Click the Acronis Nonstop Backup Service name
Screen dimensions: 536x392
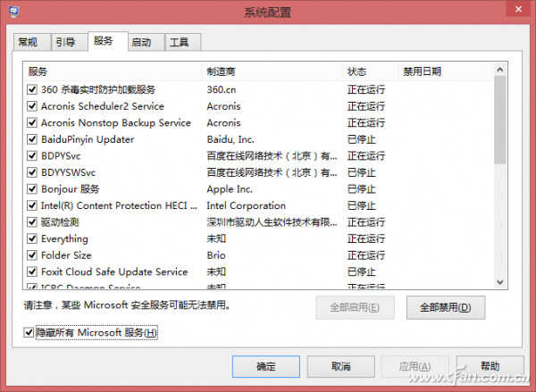[116, 122]
